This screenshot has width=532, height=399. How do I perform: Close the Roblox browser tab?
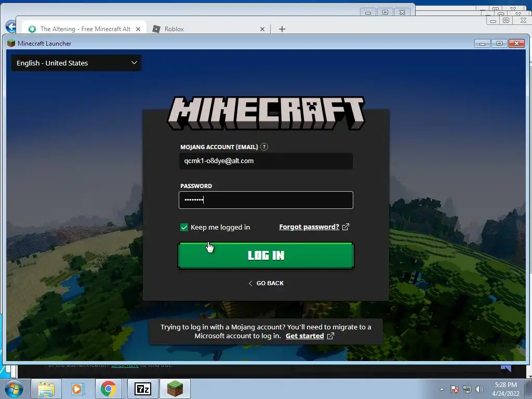[x=262, y=29]
